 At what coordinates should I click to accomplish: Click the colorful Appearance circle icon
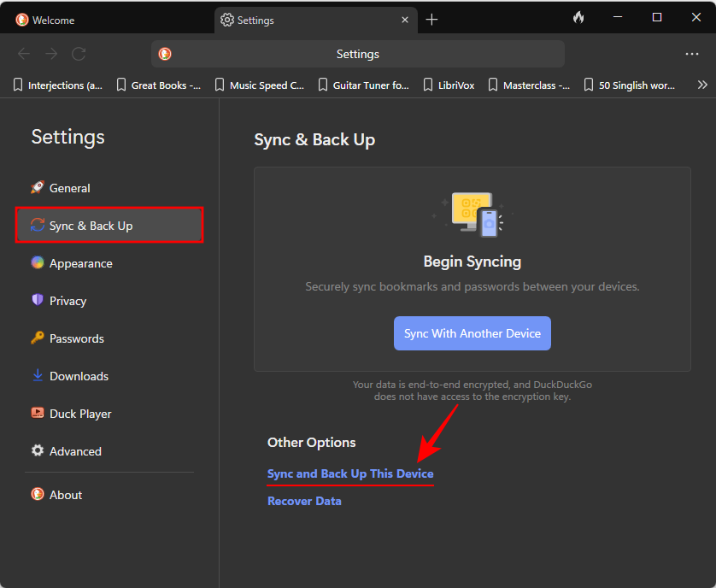point(38,262)
